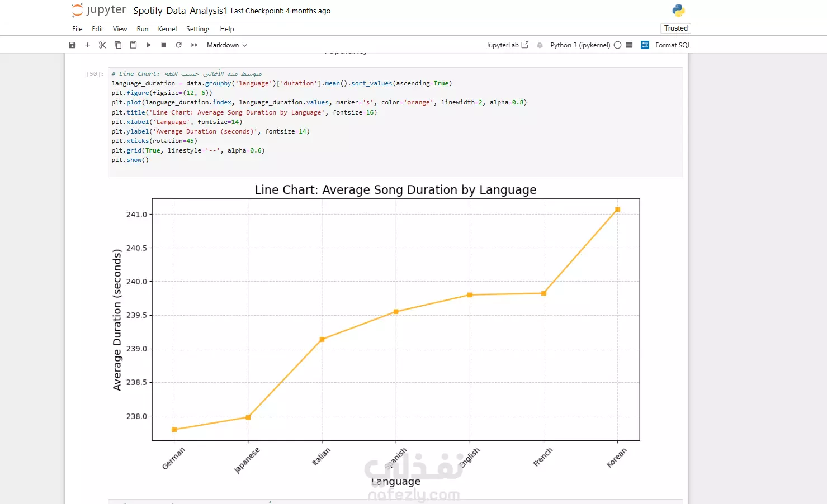Click the 241.0 y-axis tick label
827x504 pixels.
136,215
